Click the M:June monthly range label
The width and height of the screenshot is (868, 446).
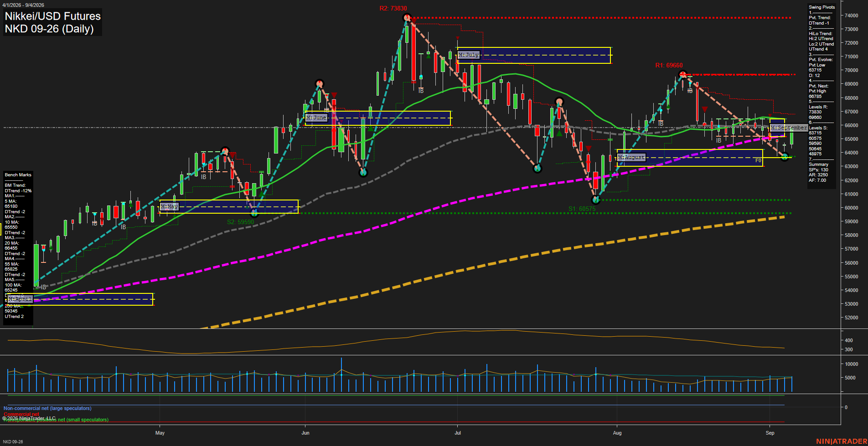pyautogui.click(x=316, y=118)
